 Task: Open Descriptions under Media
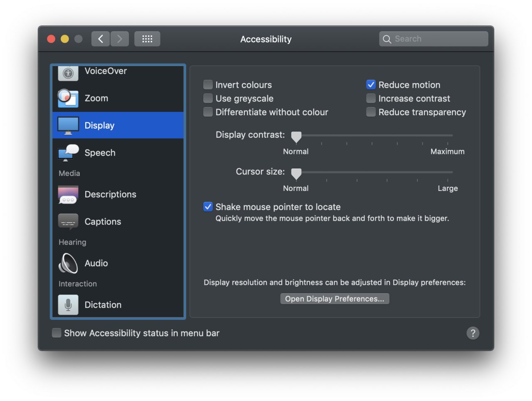[x=118, y=195]
